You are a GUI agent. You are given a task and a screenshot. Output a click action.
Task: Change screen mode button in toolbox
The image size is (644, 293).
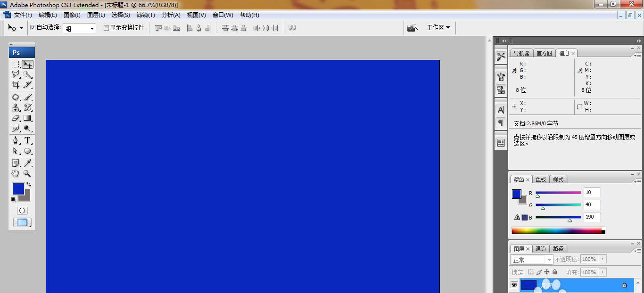pos(22,223)
